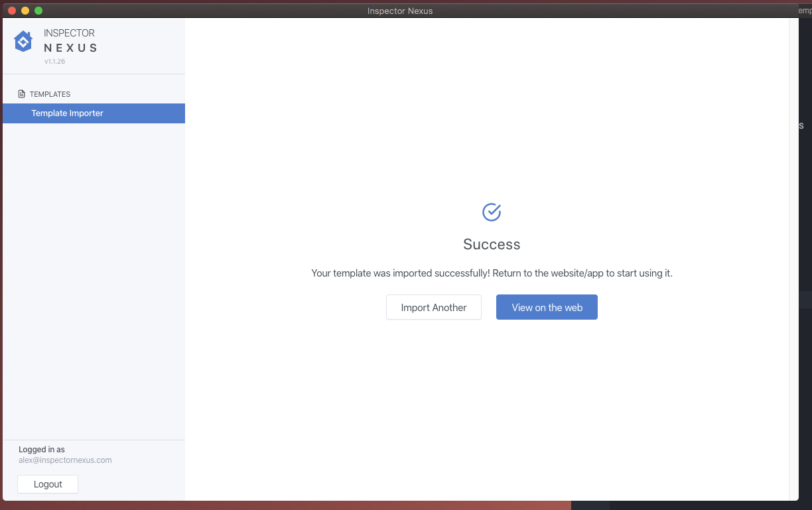Maximize the window with the green button
The height and width of the screenshot is (510, 812).
pos(38,11)
